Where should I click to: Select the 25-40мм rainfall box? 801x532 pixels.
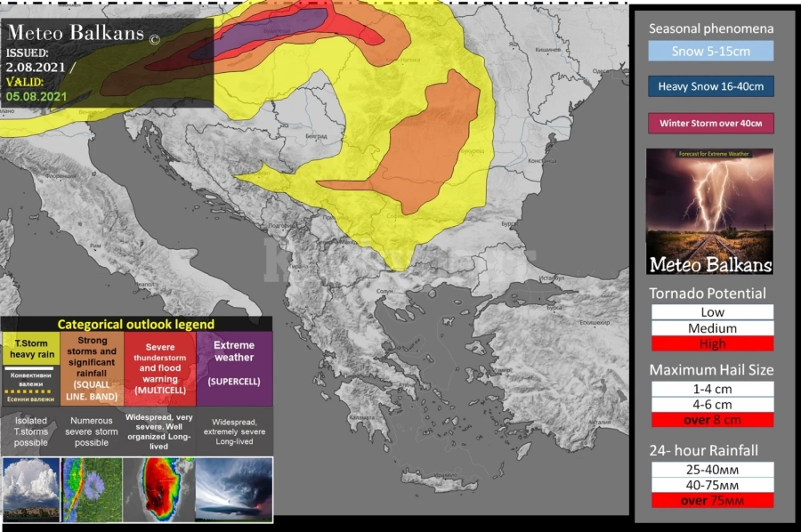pos(712,469)
